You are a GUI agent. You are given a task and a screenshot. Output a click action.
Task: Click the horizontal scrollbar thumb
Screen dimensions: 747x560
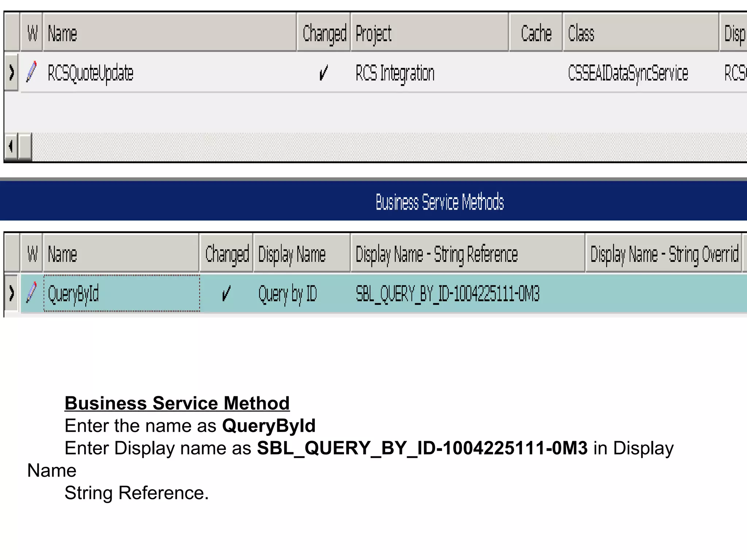pyautogui.click(x=25, y=147)
